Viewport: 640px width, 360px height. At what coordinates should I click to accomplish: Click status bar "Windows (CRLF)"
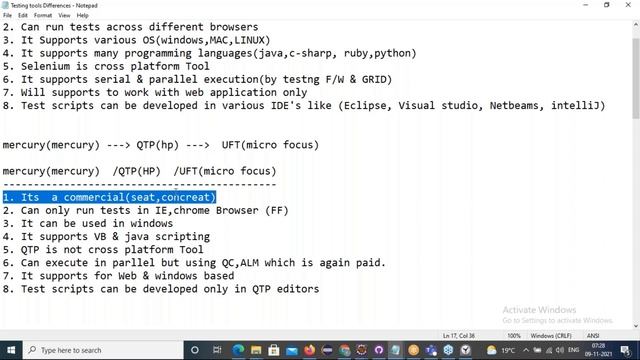point(551,336)
